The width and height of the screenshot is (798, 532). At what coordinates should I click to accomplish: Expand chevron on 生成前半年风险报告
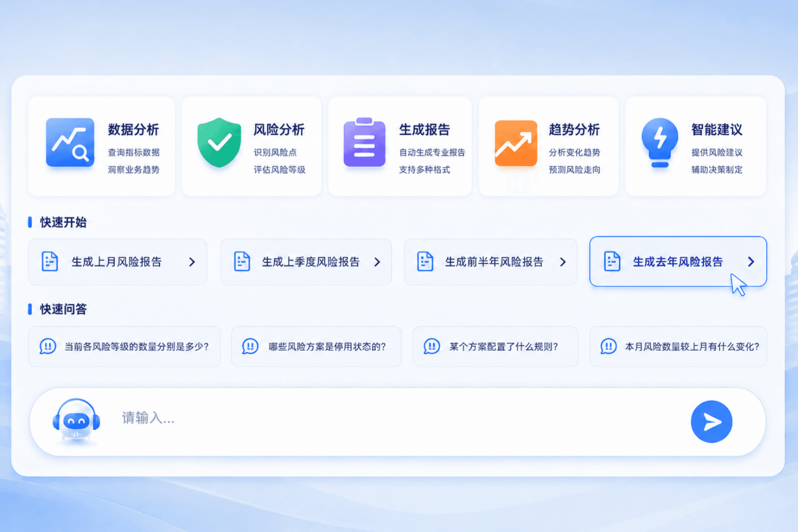(x=563, y=262)
